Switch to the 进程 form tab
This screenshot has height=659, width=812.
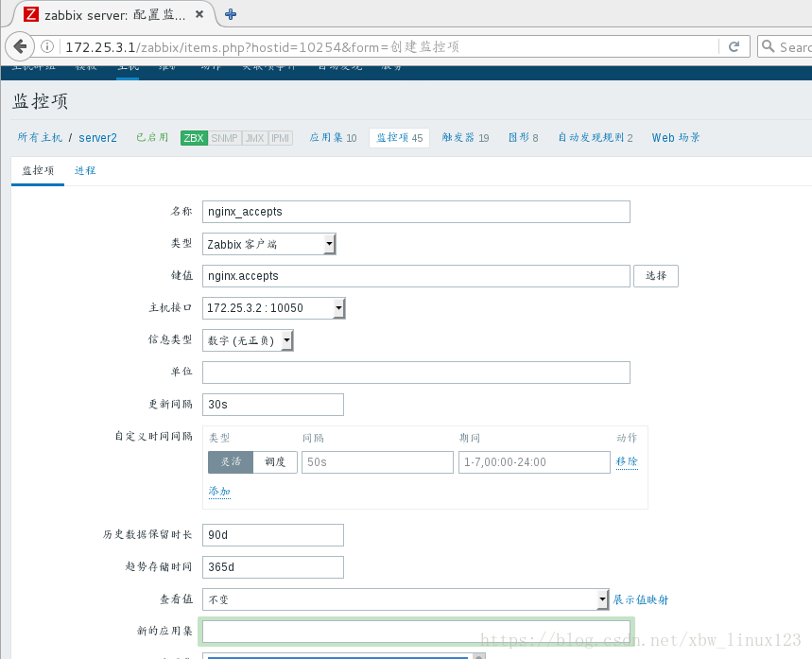85,170
